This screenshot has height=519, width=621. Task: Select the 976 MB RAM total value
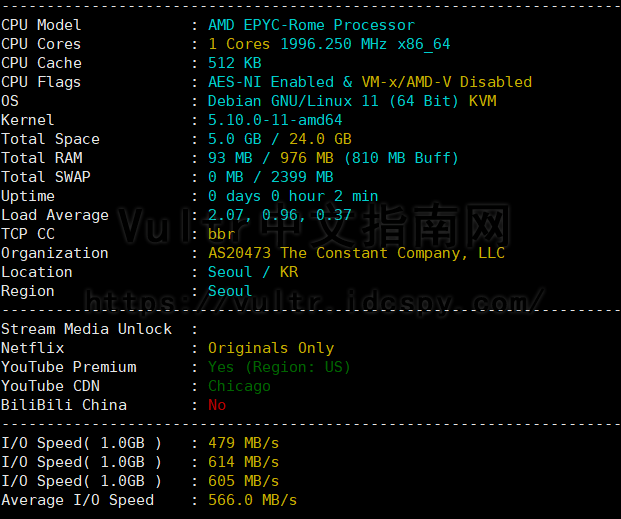pyautogui.click(x=307, y=158)
